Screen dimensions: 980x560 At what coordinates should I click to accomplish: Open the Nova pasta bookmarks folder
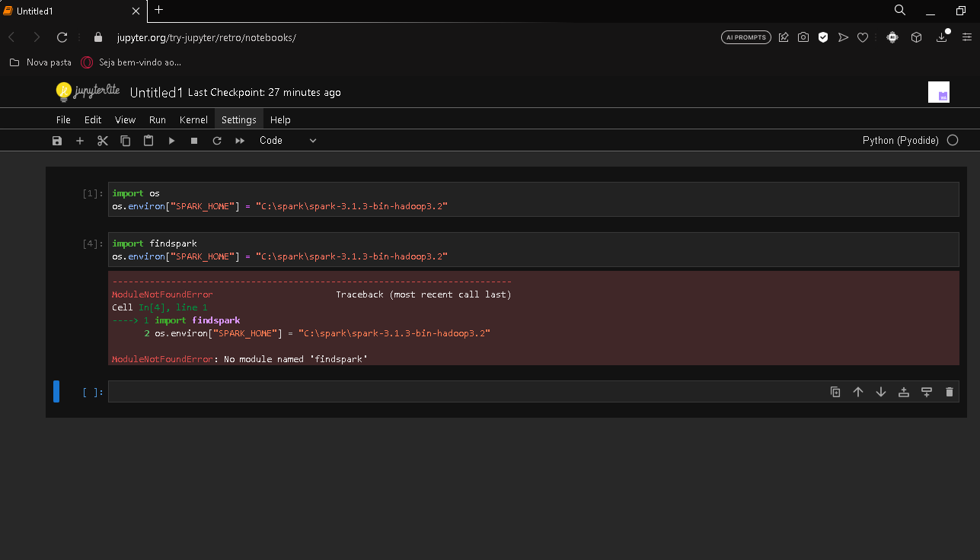pyautogui.click(x=40, y=62)
